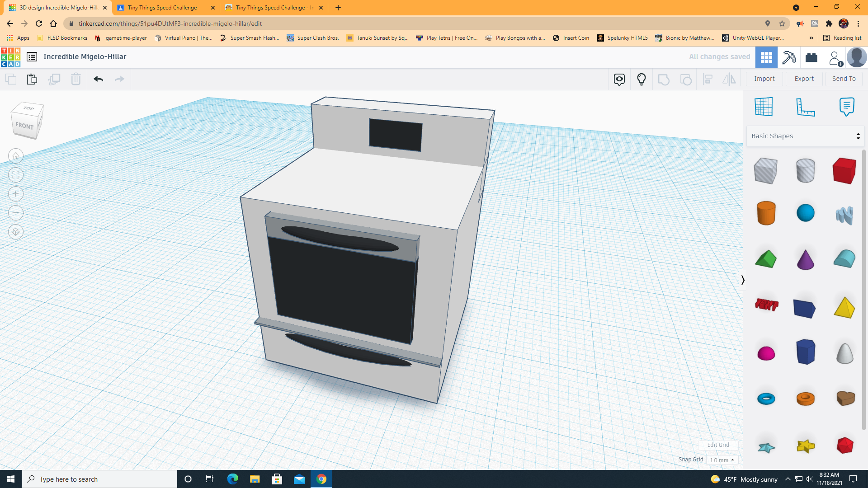
Task: Select the blue Sphere shape
Action: pyautogui.click(x=805, y=213)
